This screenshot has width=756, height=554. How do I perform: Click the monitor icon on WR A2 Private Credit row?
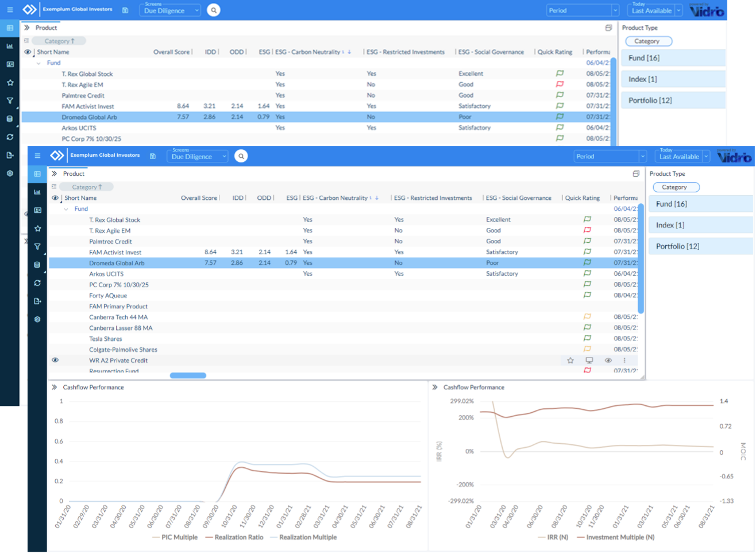[x=589, y=361]
